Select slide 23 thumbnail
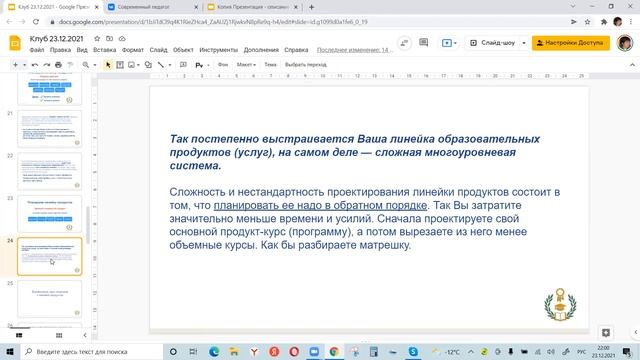The height and width of the screenshot is (360, 640). [x=49, y=214]
